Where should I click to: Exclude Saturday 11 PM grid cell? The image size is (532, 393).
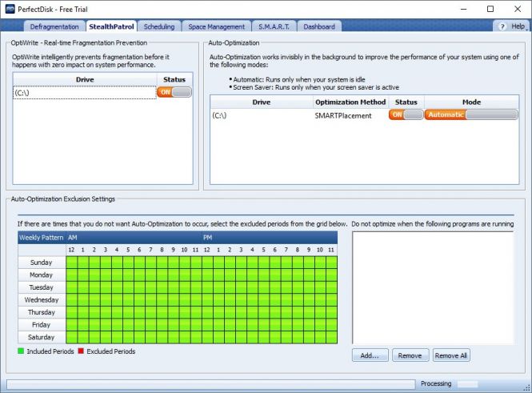(331, 337)
